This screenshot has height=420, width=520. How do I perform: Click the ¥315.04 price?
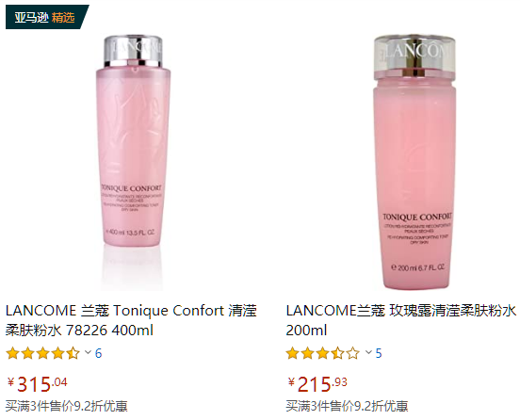point(37,384)
